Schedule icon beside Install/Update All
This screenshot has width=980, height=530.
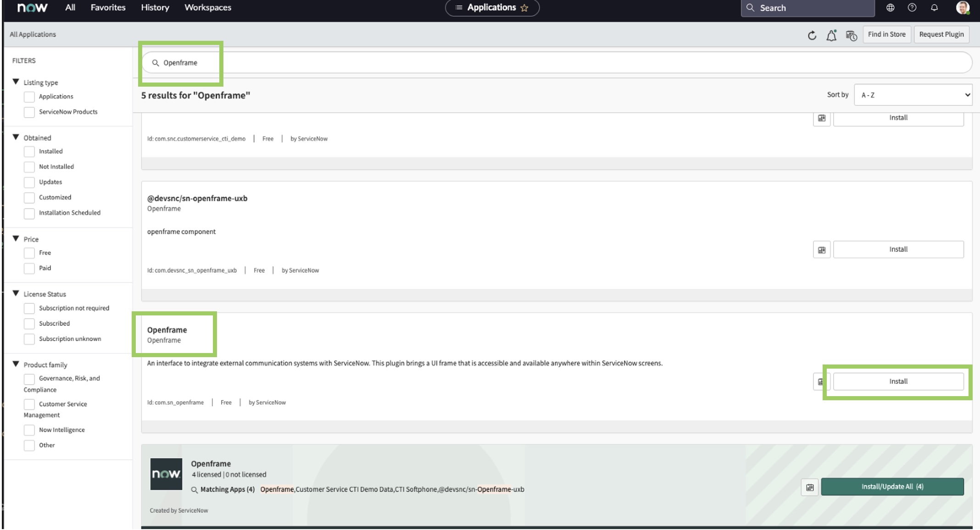point(810,487)
